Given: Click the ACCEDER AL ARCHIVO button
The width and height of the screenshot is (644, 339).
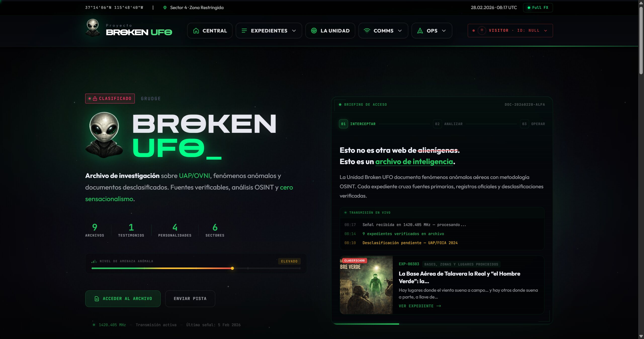Looking at the screenshot, I should [x=123, y=299].
